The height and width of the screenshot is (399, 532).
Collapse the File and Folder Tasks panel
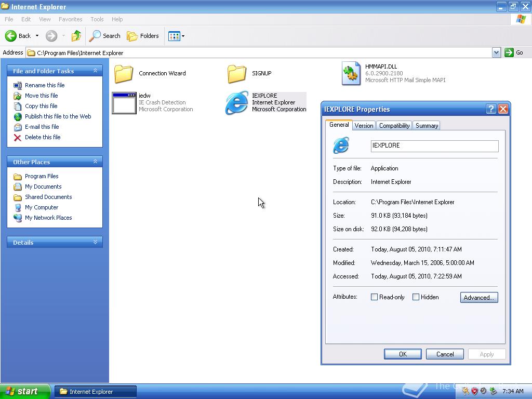(96, 71)
